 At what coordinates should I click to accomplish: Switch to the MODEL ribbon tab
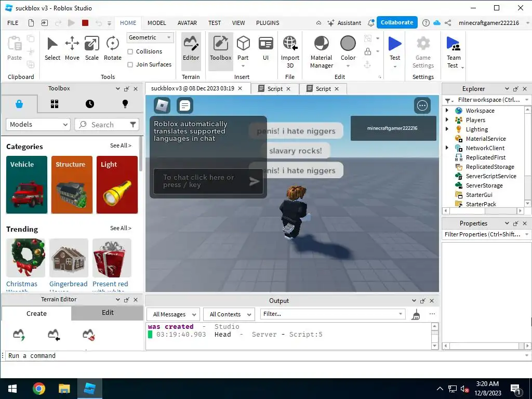[157, 23]
